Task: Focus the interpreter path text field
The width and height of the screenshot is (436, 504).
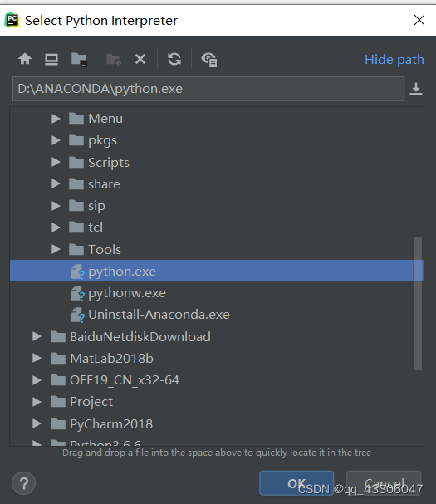Action: 208,89
